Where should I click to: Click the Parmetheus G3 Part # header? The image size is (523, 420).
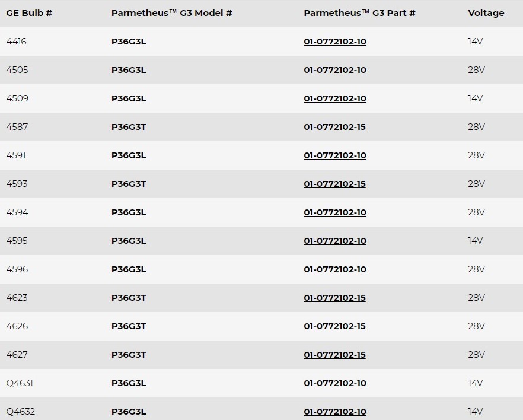tap(359, 13)
